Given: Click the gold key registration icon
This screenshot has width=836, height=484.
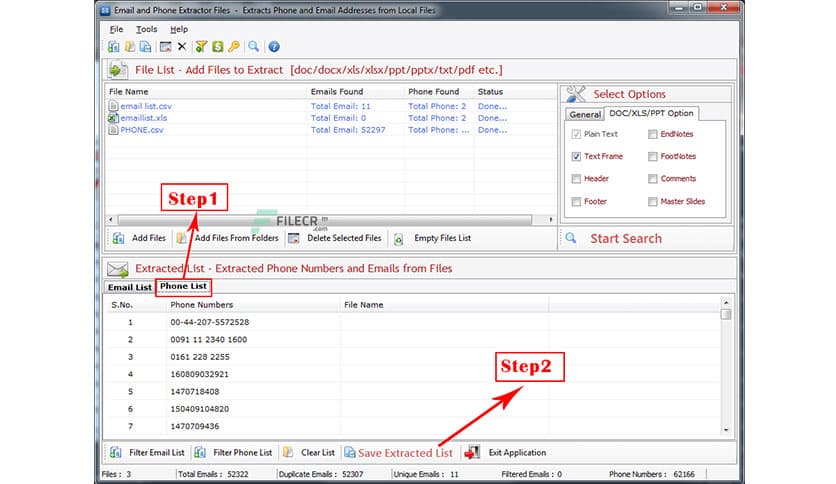Looking at the screenshot, I should pyautogui.click(x=234, y=47).
